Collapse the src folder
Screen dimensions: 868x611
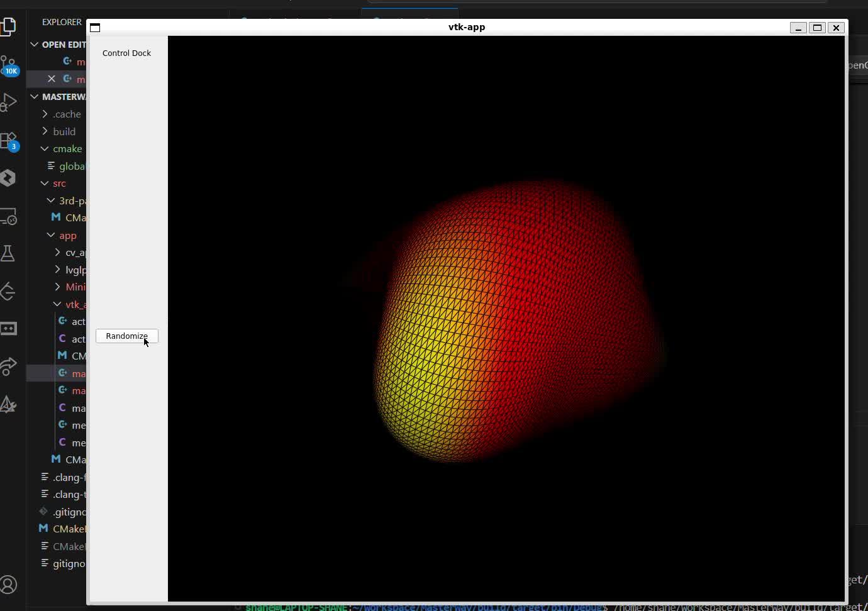[45, 183]
